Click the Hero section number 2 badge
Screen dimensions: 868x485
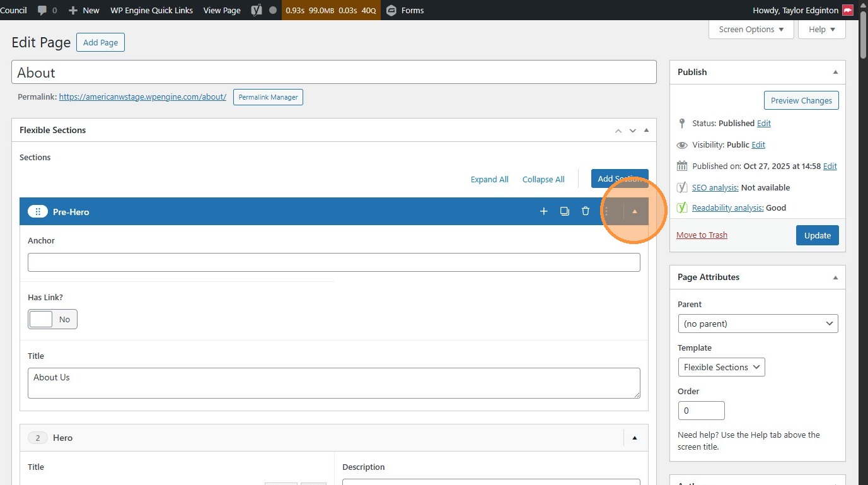coord(38,438)
